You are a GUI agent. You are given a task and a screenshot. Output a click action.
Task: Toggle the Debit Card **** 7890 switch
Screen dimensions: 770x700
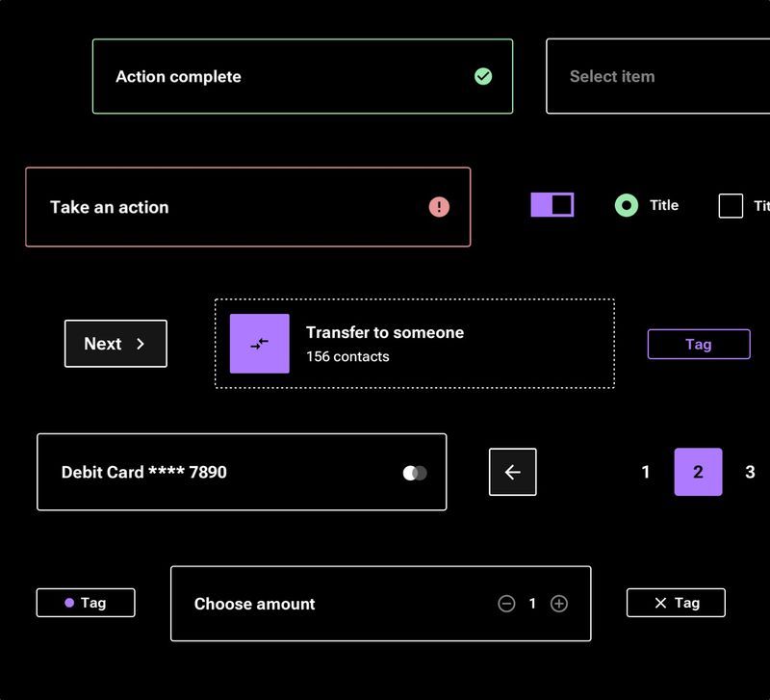415,472
